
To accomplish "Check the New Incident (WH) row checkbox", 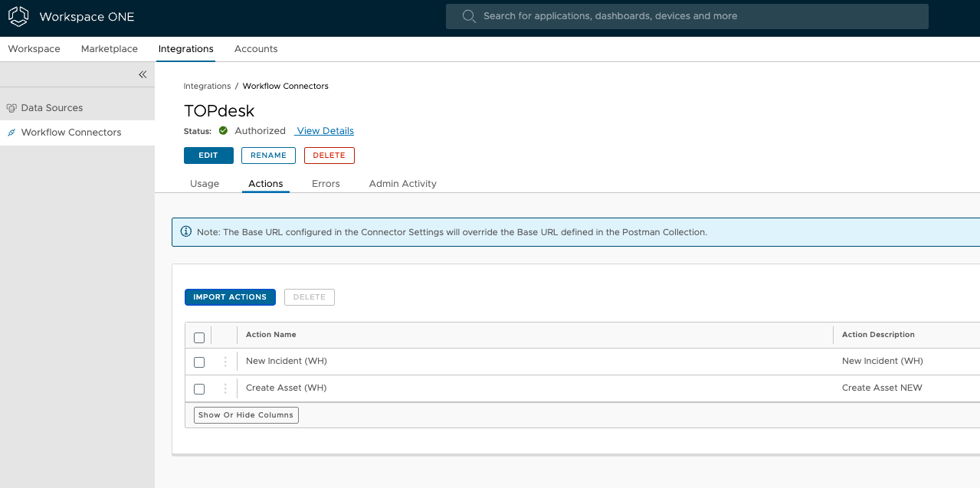I will click(x=199, y=362).
